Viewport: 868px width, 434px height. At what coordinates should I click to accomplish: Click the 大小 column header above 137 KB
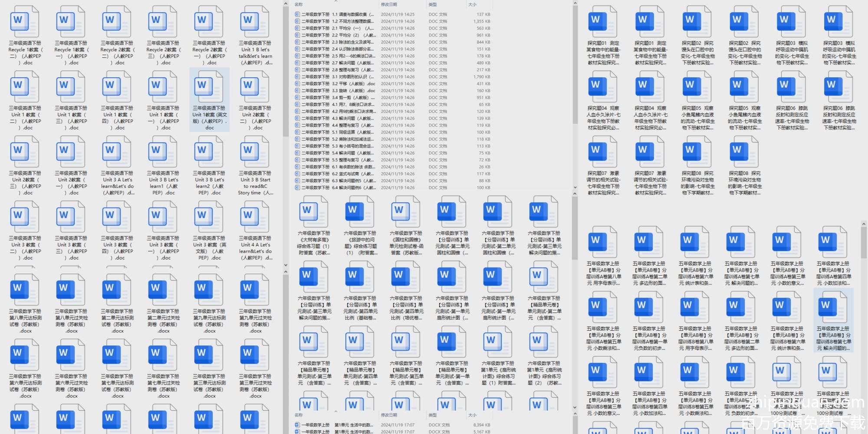point(473,5)
